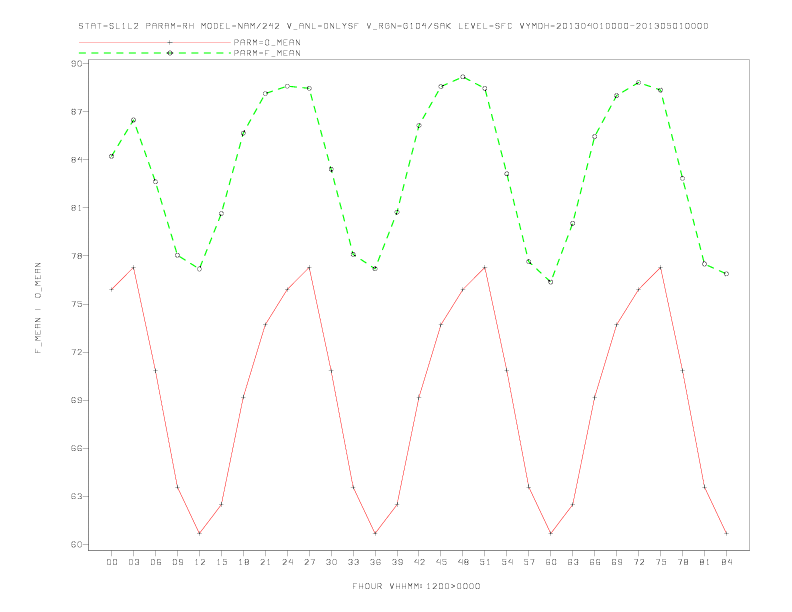Click the y-axis tick label 75

tap(77, 304)
